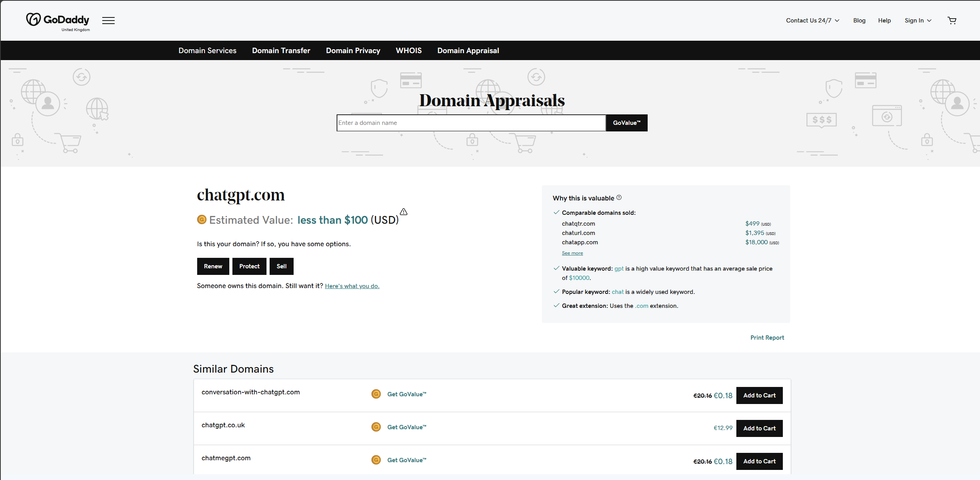Click the GoValue coin for conversation-with-chatgpt.com
This screenshot has width=980, height=480.
(x=376, y=394)
